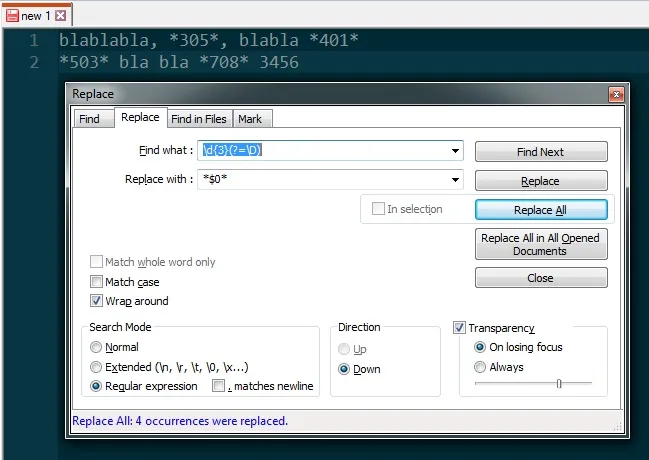Select Extended search mode
649x460 pixels.
tap(96, 367)
